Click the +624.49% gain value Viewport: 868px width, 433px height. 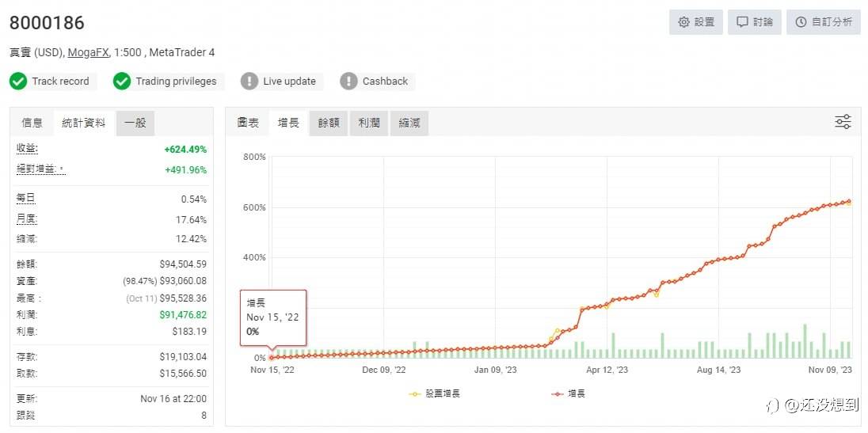[185, 150]
